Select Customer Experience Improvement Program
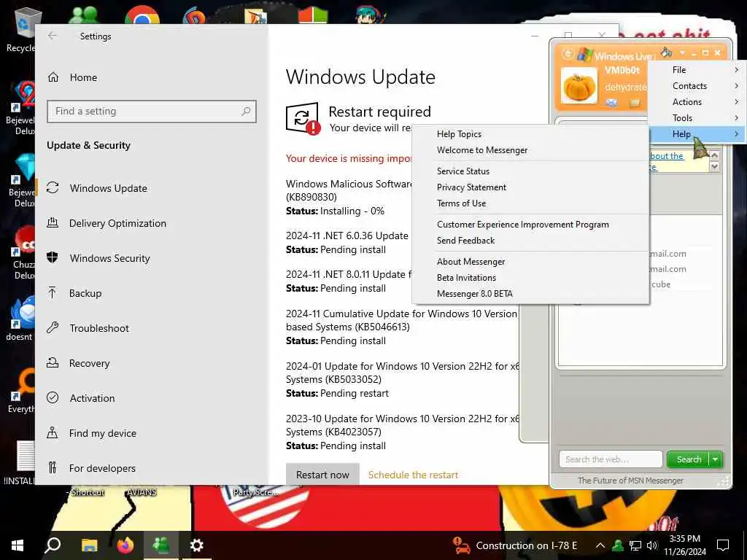The width and height of the screenshot is (747, 560). point(530,225)
